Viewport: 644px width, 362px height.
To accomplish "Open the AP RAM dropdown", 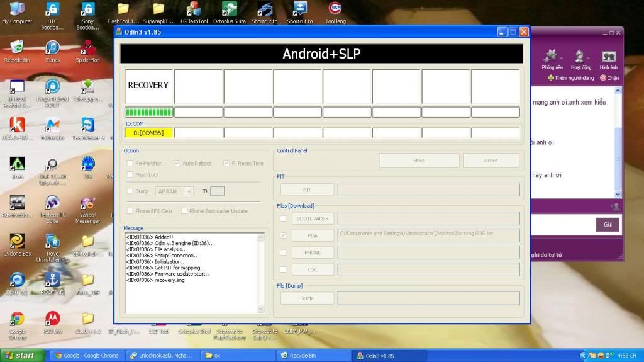I will click(x=175, y=191).
